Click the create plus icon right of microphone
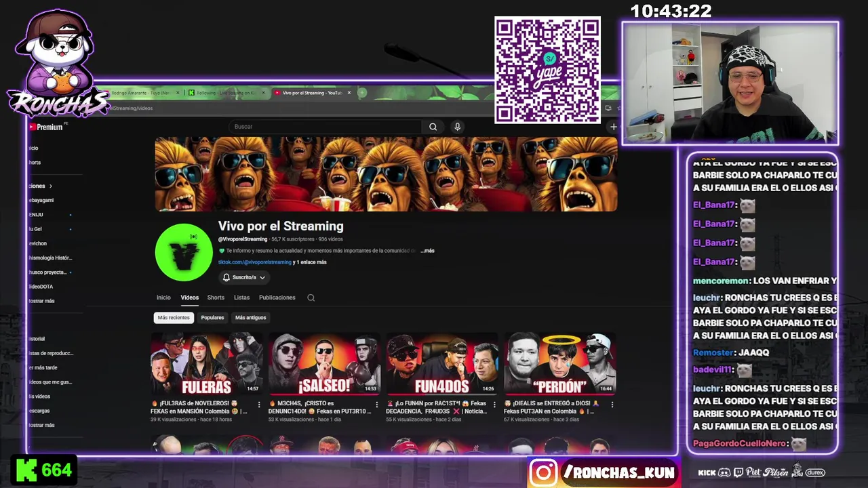The height and width of the screenshot is (488, 868). 613,127
